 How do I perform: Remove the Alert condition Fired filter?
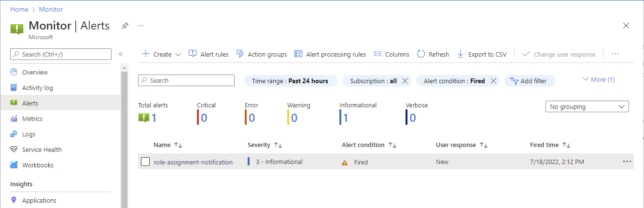pos(493,81)
